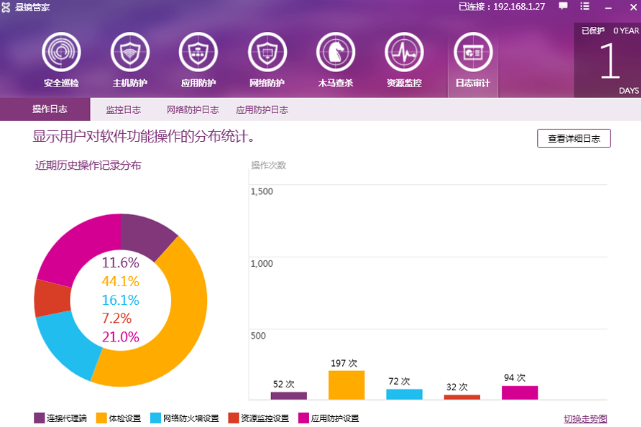This screenshot has height=427, width=641.
Task: Open the 应用防护日志 tab
Action: tap(262, 110)
